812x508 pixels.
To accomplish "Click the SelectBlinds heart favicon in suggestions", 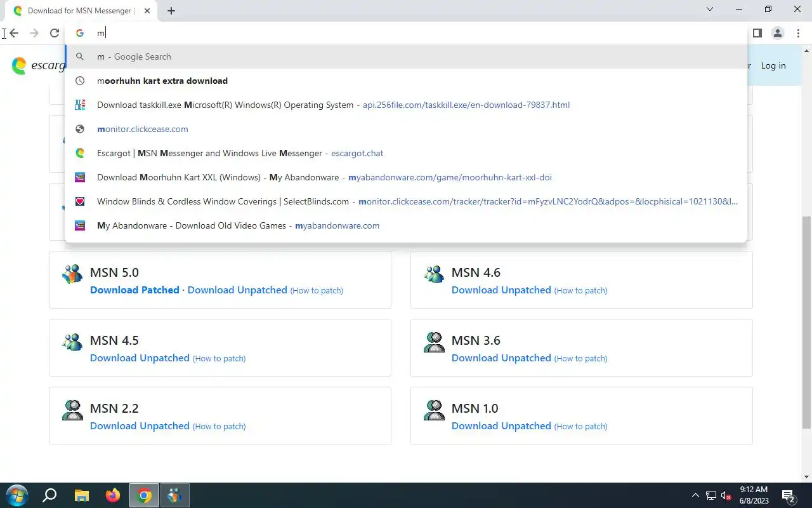I will (80, 201).
